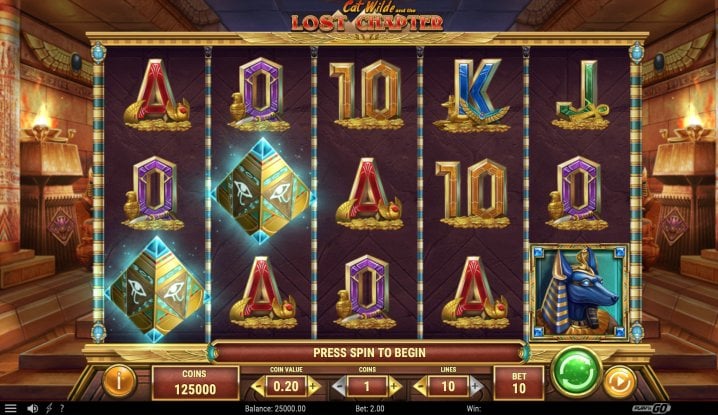Increase lines with plus arrow

(x=475, y=387)
